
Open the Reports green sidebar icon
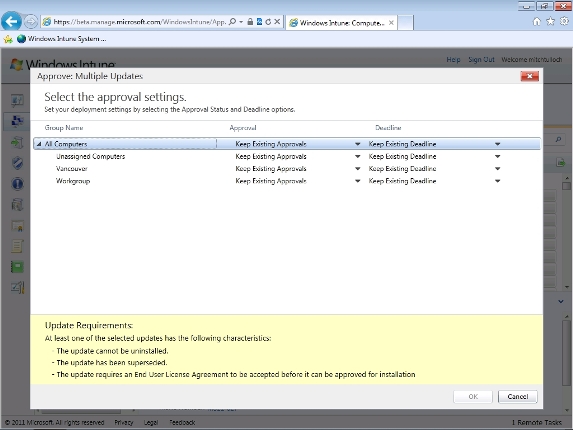pyautogui.click(x=17, y=267)
